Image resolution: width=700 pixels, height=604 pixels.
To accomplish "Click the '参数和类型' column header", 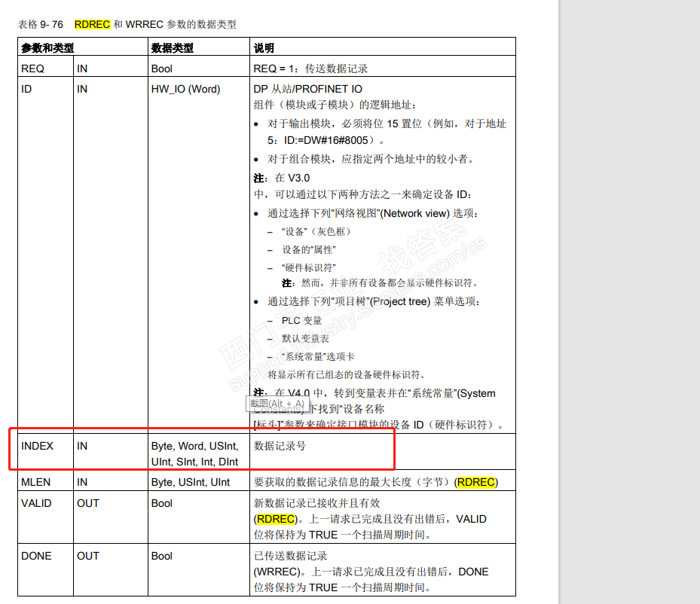I will coord(47,47).
